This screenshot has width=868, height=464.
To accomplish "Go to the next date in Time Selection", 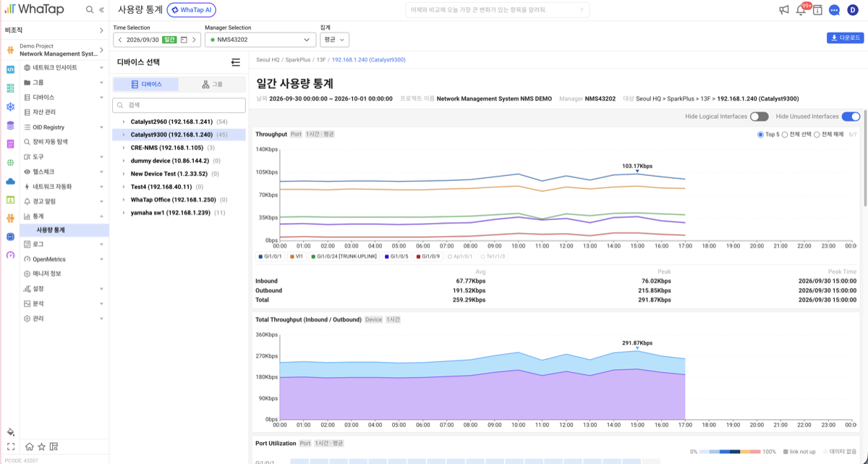I will tap(194, 40).
